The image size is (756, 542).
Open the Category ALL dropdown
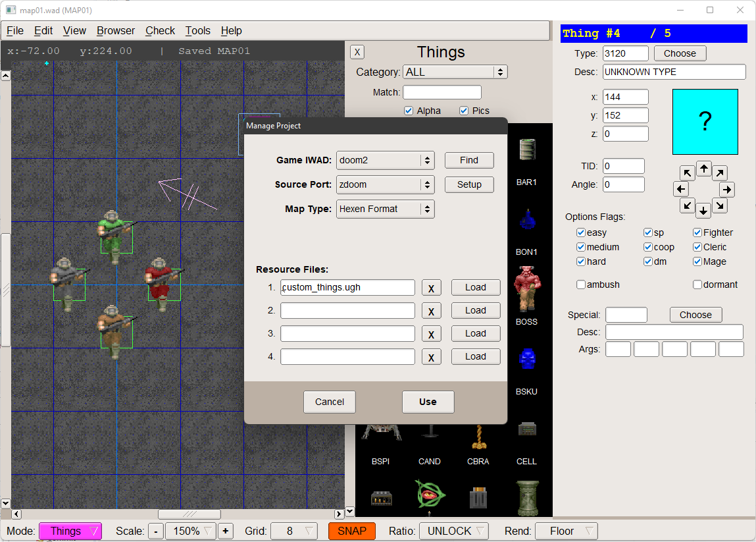tap(455, 72)
